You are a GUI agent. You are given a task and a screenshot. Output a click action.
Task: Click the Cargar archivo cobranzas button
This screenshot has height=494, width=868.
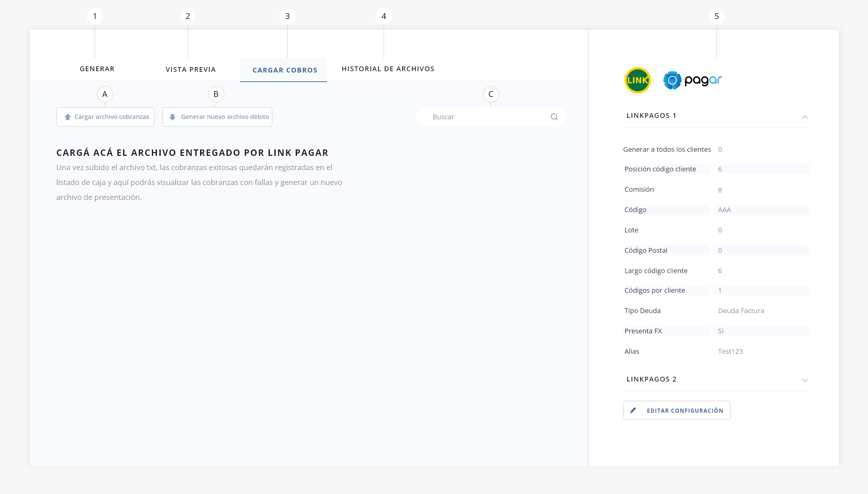click(x=105, y=117)
